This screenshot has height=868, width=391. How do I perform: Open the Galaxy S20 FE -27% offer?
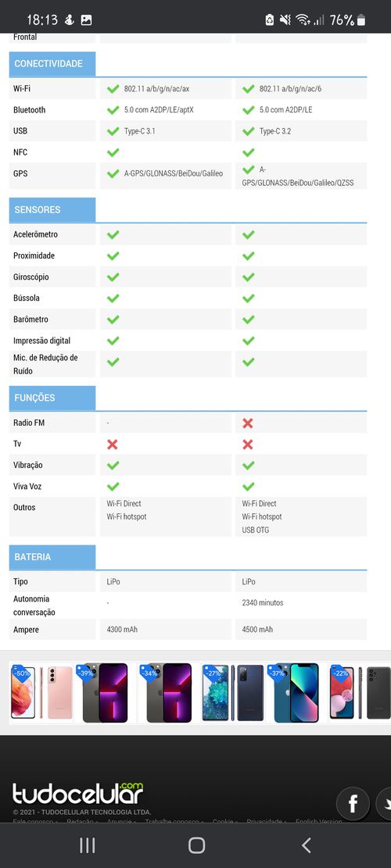pos(232,693)
